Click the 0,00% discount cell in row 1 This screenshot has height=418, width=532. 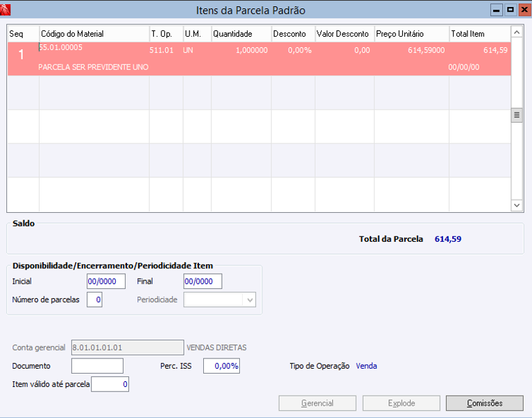(x=300, y=50)
